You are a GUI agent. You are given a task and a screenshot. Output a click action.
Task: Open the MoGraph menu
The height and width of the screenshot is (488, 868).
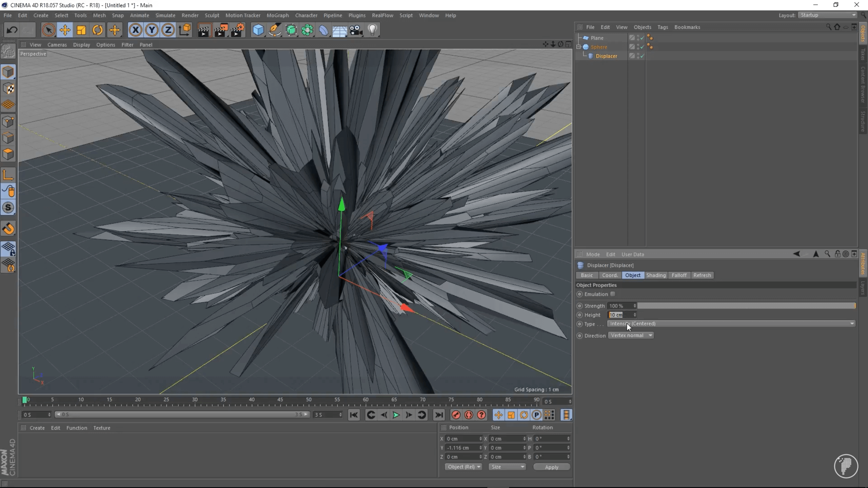click(277, 15)
